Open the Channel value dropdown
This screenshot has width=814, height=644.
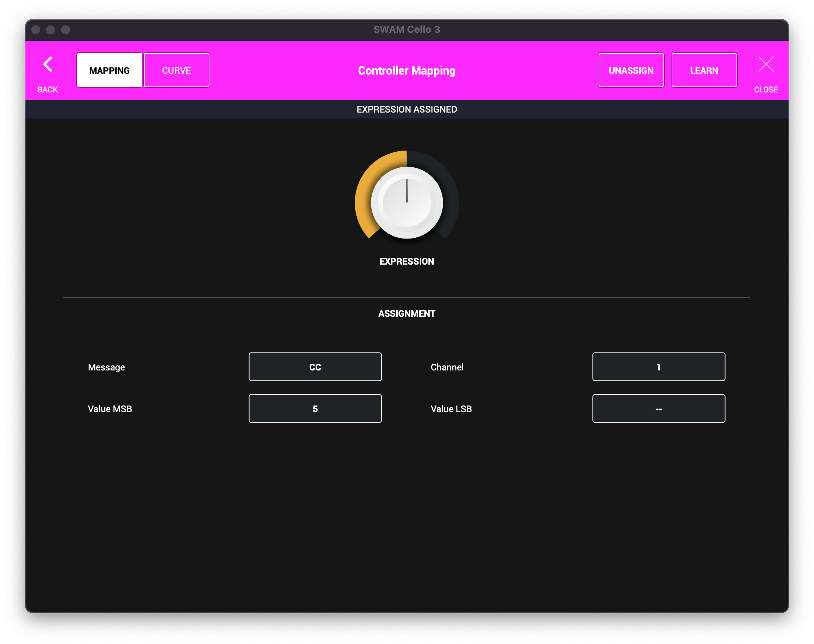(x=658, y=367)
